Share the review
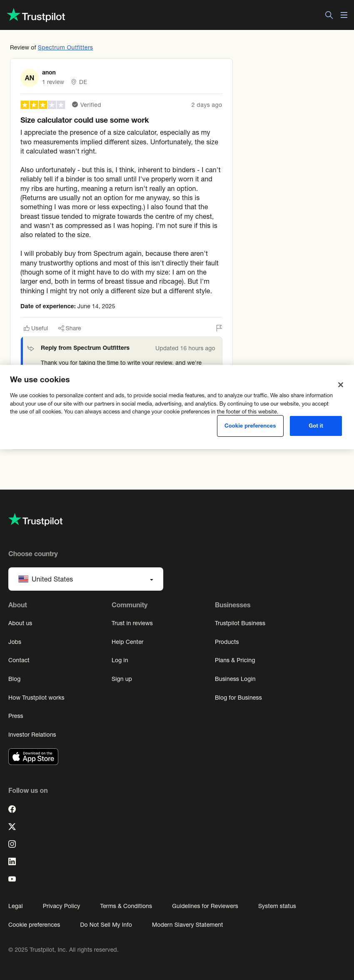This screenshot has height=980, width=354. pos(70,328)
